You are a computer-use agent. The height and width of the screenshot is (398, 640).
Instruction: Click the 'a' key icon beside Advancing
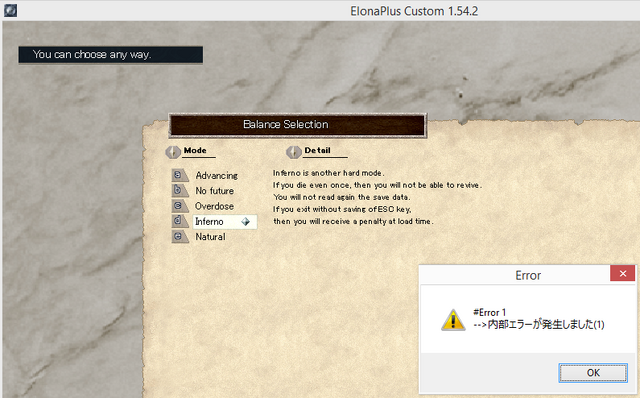(180, 175)
